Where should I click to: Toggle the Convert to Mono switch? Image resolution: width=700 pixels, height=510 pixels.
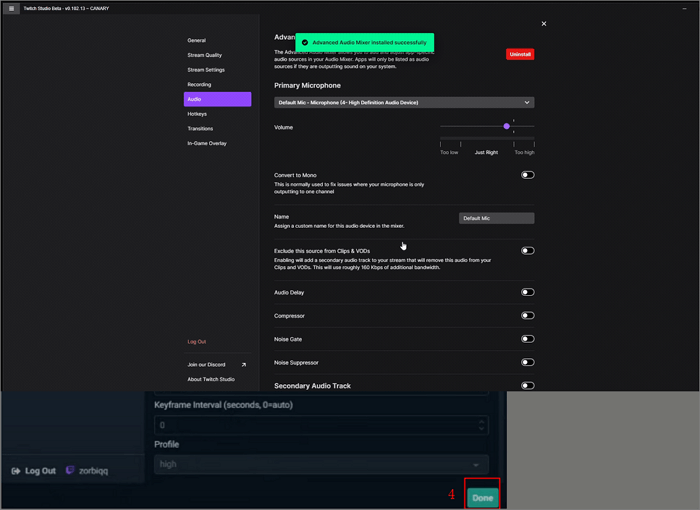[x=527, y=175]
